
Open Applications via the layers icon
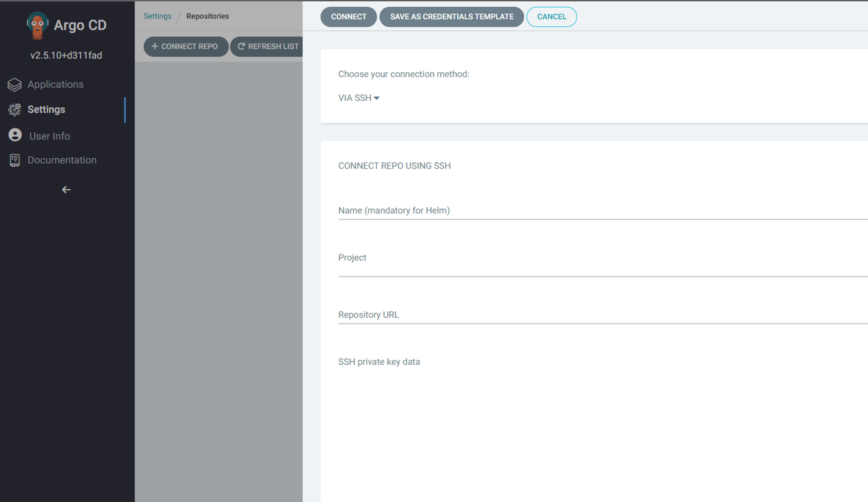pos(14,85)
